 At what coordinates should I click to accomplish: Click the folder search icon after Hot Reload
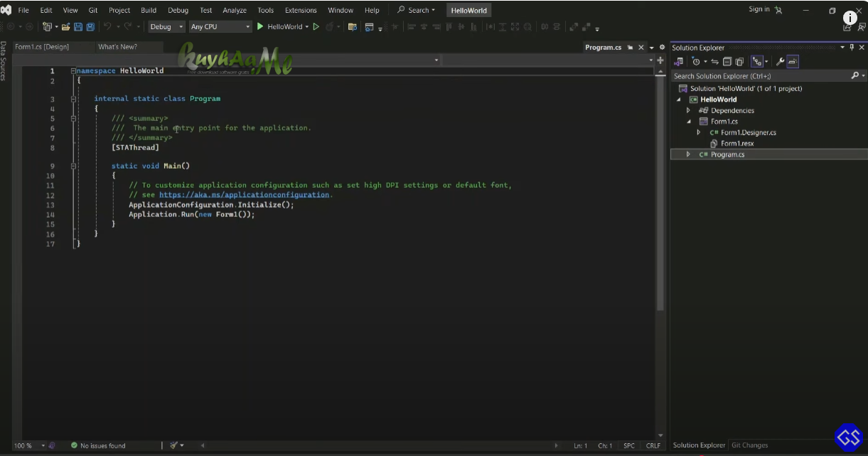[352, 27]
